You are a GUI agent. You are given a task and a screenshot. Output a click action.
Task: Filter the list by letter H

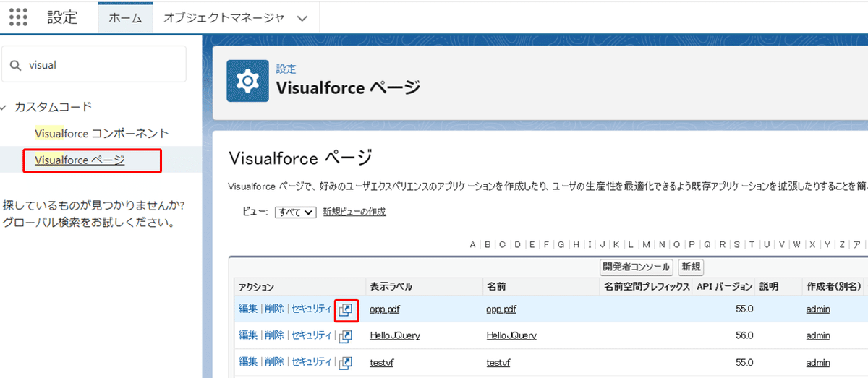pyautogui.click(x=576, y=244)
